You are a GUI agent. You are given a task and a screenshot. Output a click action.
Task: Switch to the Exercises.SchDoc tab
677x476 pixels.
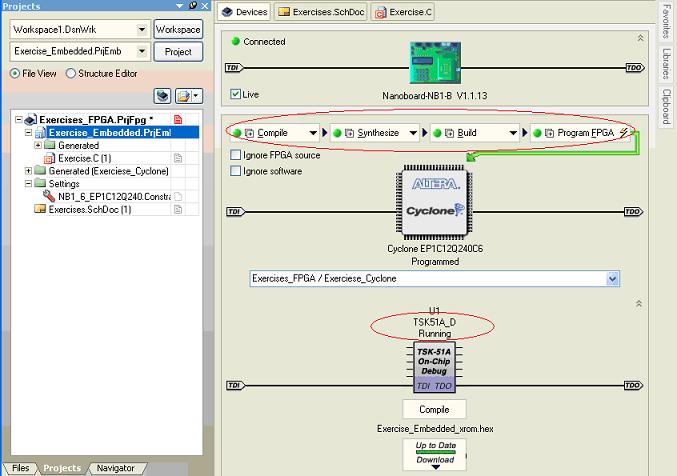pyautogui.click(x=321, y=12)
